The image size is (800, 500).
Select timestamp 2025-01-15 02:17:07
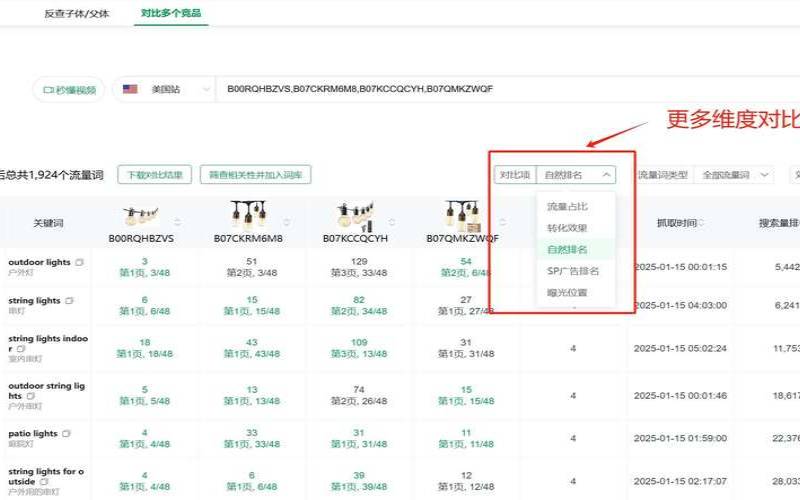point(680,481)
